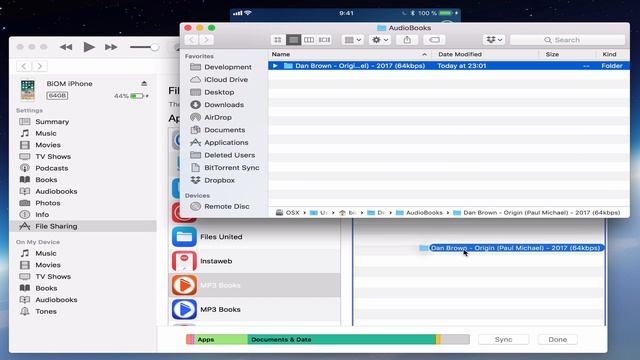Click Documents & Data storage segment
Viewport: 640px width, 360px height.
pos(341,340)
